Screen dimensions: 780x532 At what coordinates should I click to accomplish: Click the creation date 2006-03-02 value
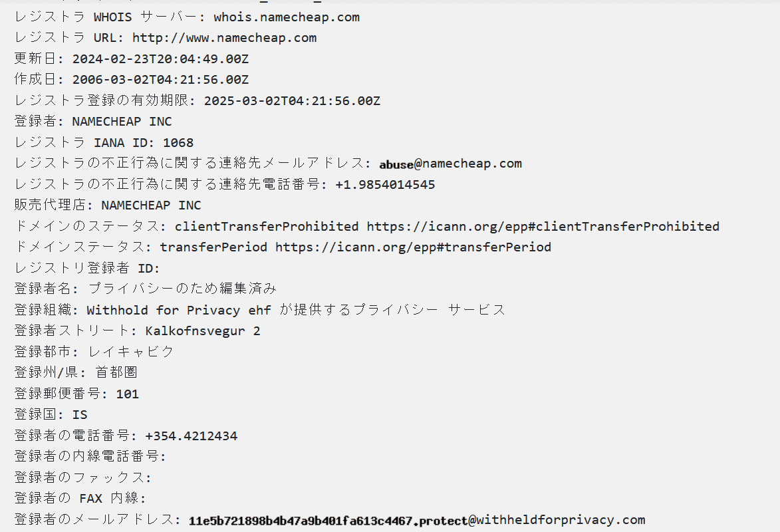pos(160,80)
